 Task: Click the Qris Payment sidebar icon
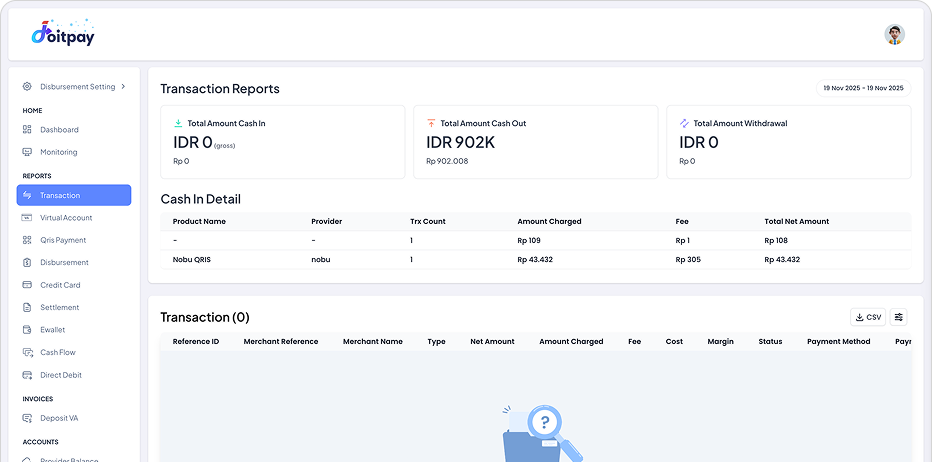point(28,240)
